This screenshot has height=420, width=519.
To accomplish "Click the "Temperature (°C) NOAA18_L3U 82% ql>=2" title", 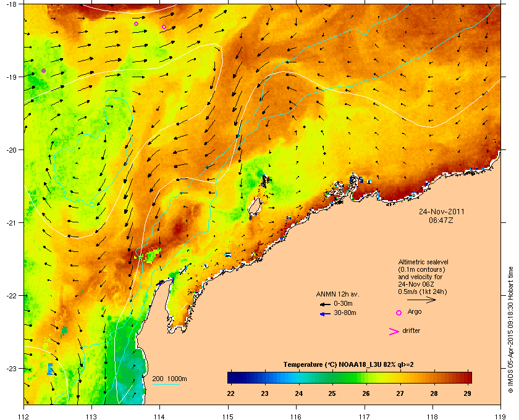I will point(348,365).
